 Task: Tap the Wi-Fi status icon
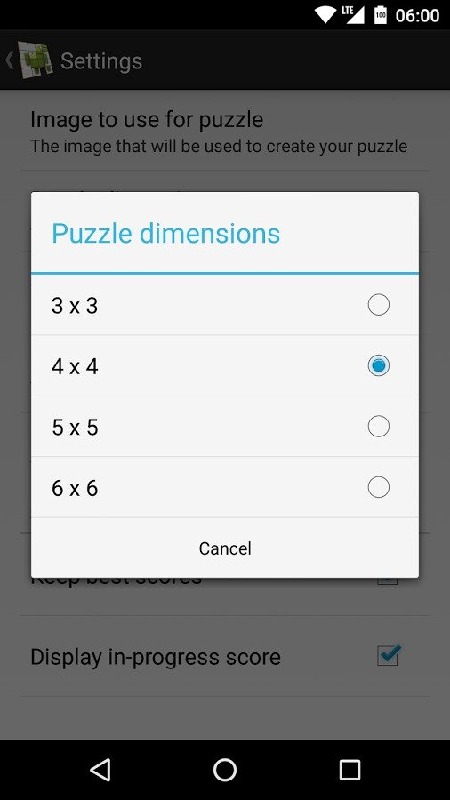click(325, 15)
